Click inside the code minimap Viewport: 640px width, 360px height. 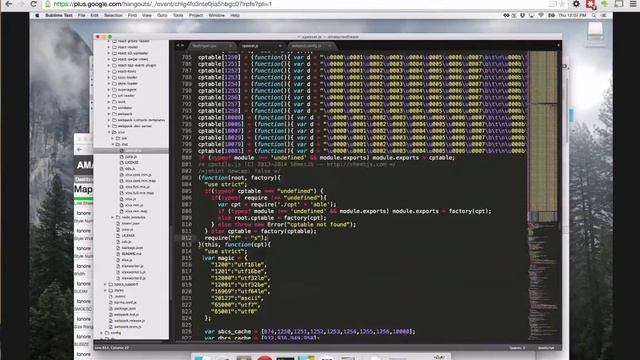[x=543, y=196]
